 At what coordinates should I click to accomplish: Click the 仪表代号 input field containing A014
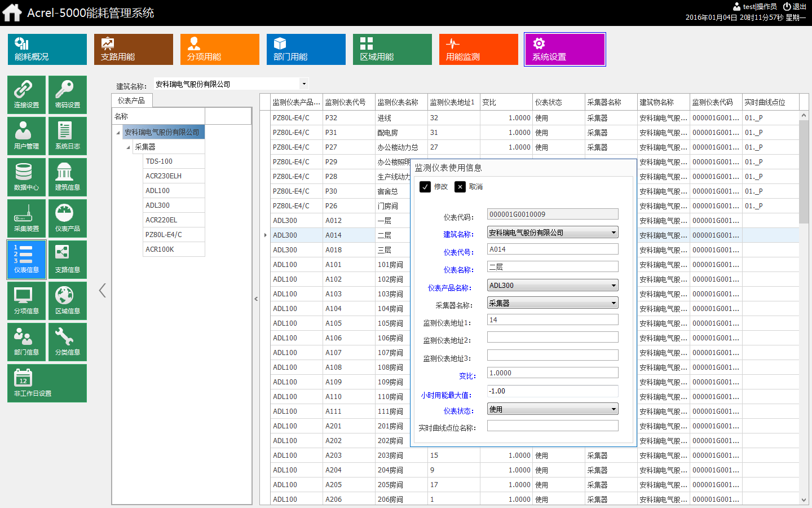click(x=552, y=249)
